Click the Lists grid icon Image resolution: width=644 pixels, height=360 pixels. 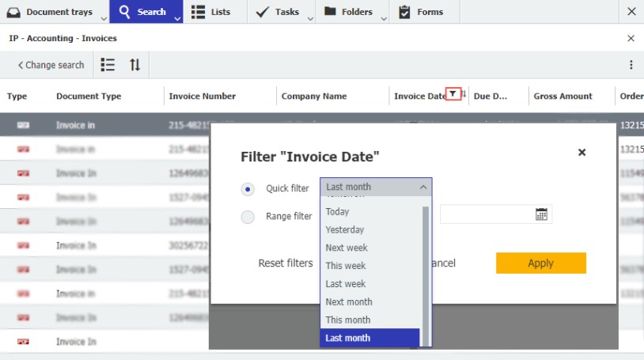coord(198,12)
